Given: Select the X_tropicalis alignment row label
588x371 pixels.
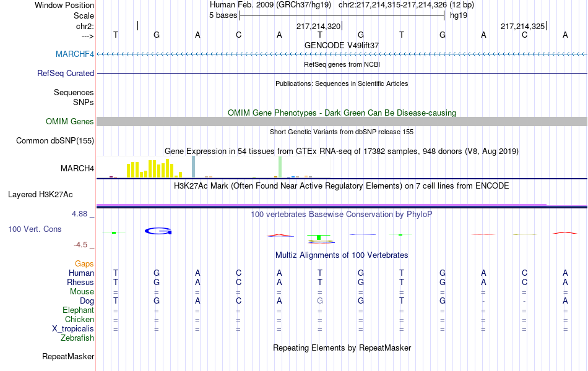Looking at the screenshot, I should (x=73, y=329).
